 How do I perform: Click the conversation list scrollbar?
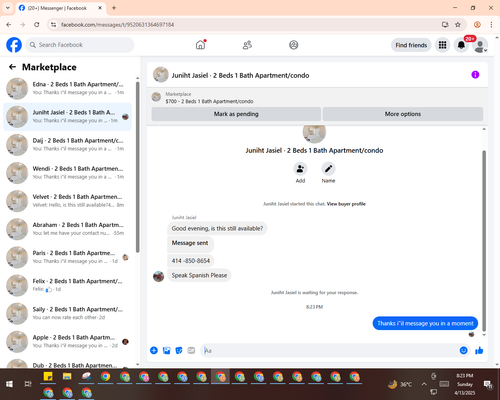(x=137, y=167)
